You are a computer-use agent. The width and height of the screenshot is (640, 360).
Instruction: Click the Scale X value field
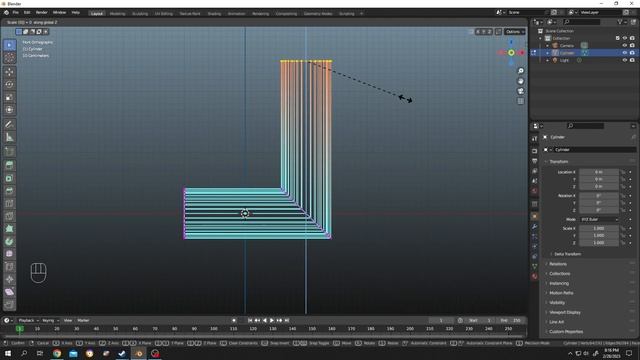click(599, 228)
